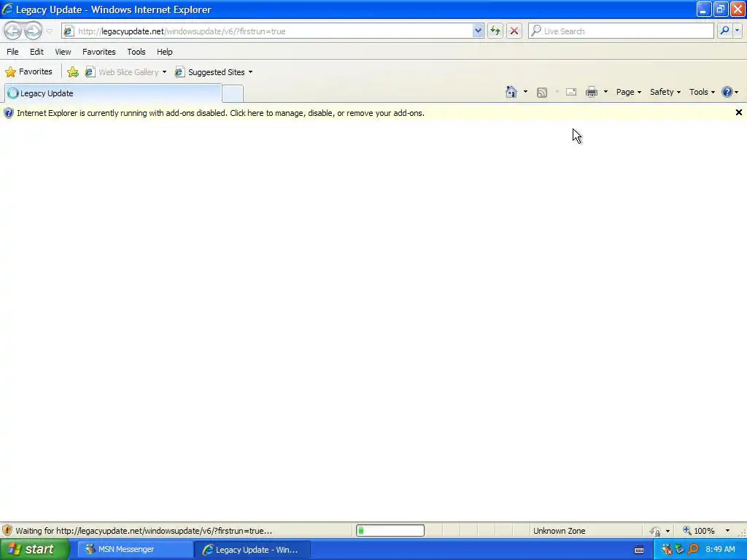Select the Legacy Update tab
The width and height of the screenshot is (747, 560).
[x=113, y=93]
